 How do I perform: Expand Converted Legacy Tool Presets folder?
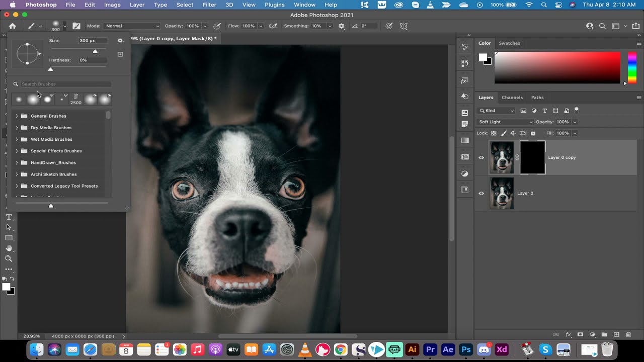(17, 186)
